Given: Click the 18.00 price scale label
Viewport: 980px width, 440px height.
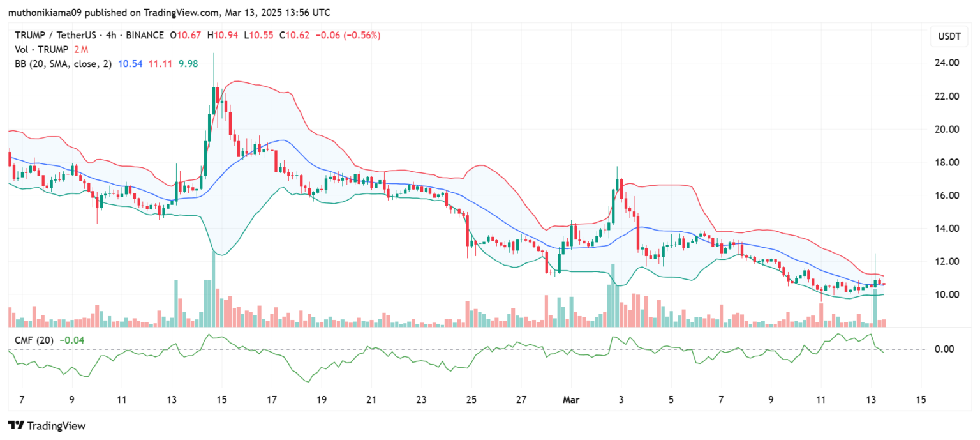Looking at the screenshot, I should click(x=947, y=162).
